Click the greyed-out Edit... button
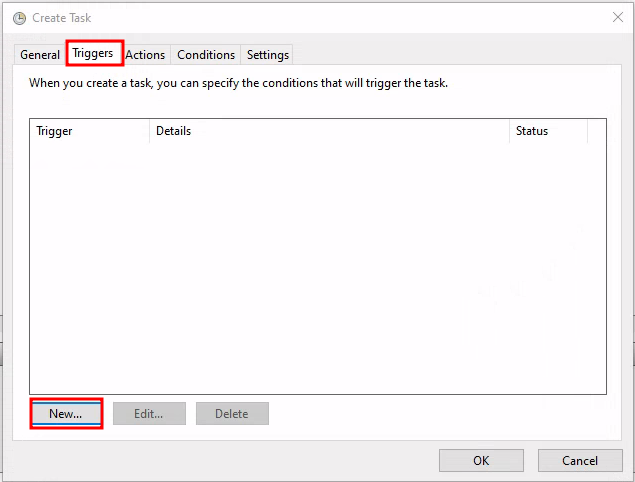Viewport: 635px width, 482px height. (147, 414)
